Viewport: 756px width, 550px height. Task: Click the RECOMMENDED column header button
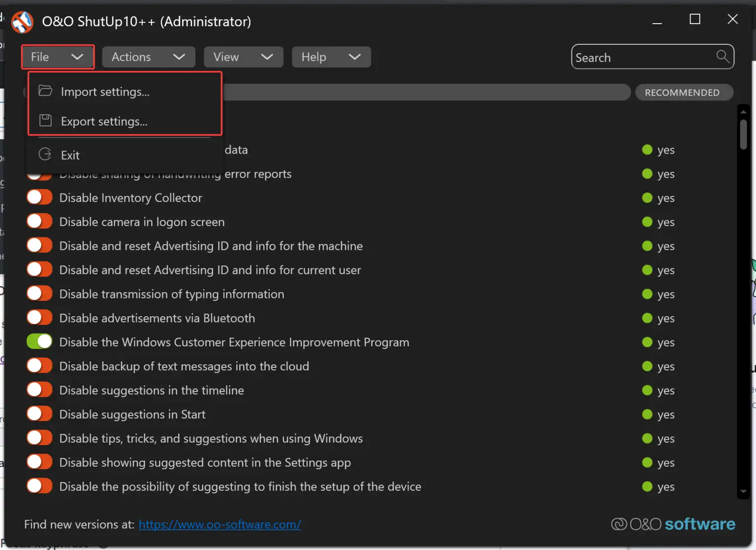[684, 93]
